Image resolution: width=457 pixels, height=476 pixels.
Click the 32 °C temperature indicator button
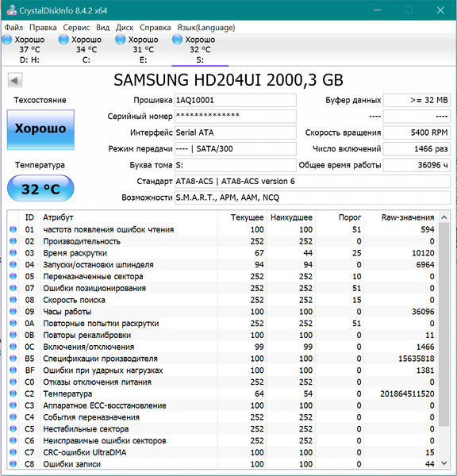[40, 189]
